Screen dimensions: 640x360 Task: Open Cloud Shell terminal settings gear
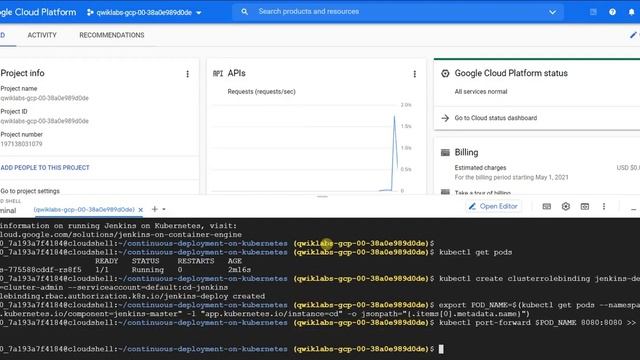point(566,207)
